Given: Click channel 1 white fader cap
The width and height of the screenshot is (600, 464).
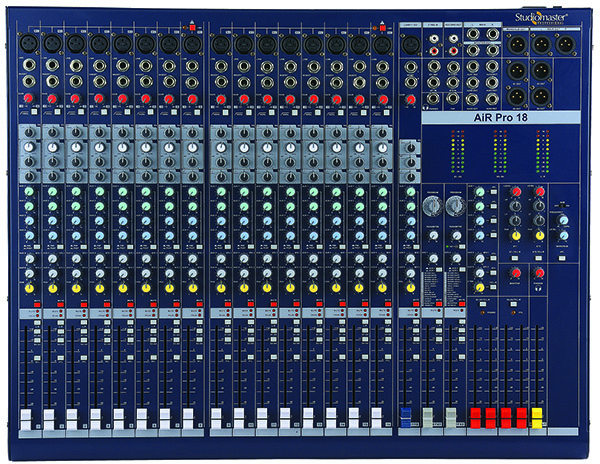Looking at the screenshot, I should (x=25, y=419).
